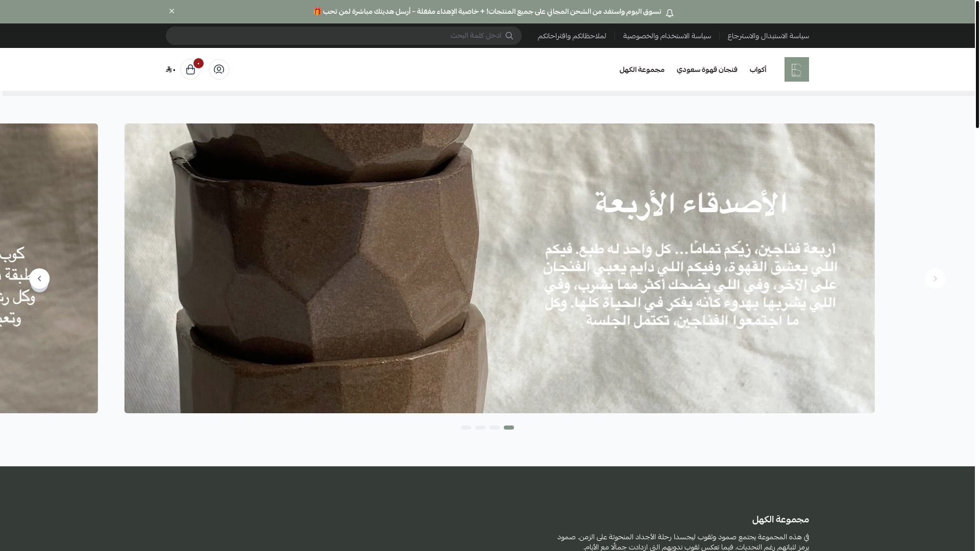Select the first slider pagination dot

coord(466,428)
